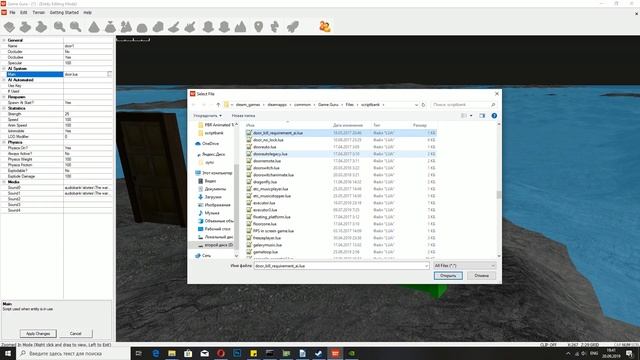This screenshot has height=360, width=640.
Task: Refresh the scriptbank folder listing
Action: [423, 105]
